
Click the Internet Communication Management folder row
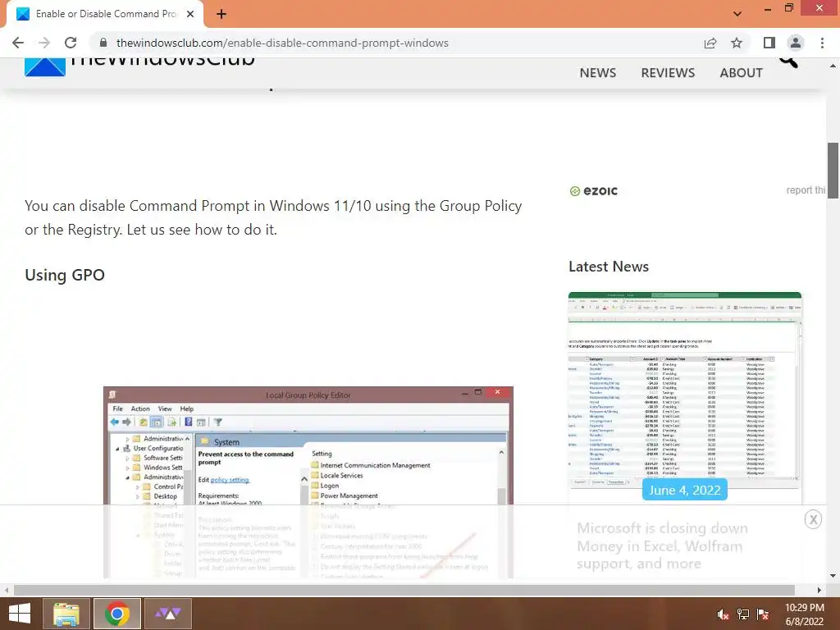[371, 466]
